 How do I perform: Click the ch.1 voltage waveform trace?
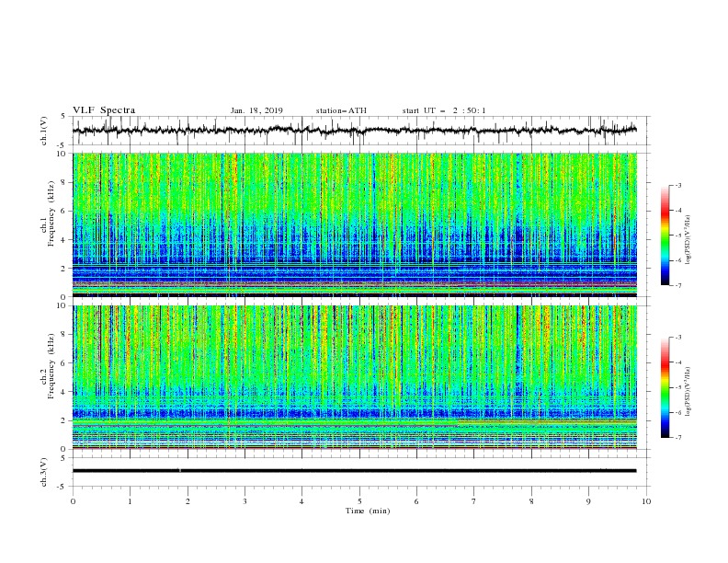click(355, 130)
